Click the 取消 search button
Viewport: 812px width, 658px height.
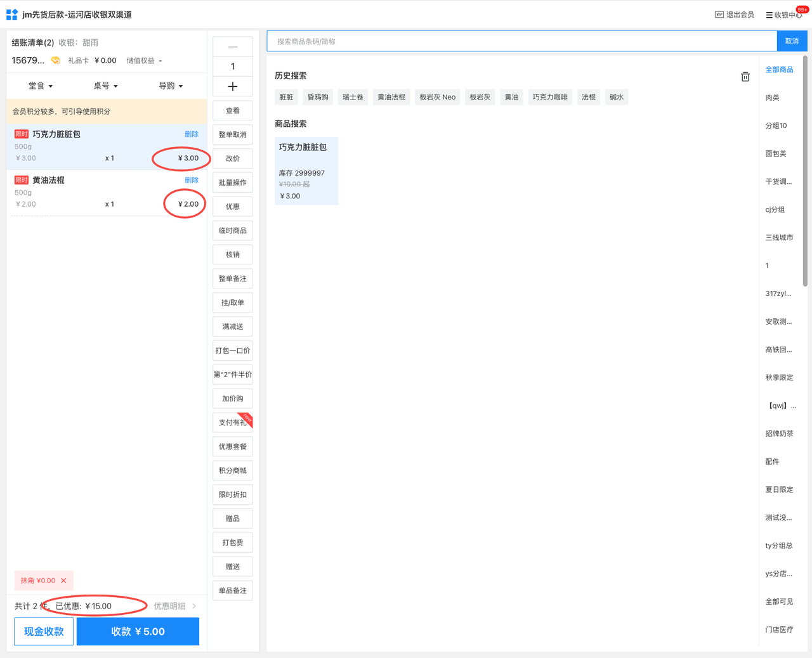coord(792,41)
